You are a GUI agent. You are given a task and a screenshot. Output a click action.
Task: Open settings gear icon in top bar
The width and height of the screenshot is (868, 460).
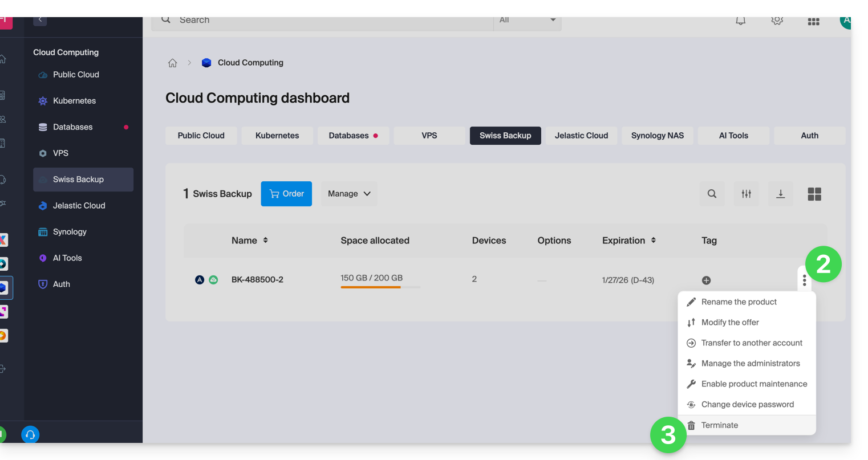[x=777, y=21]
